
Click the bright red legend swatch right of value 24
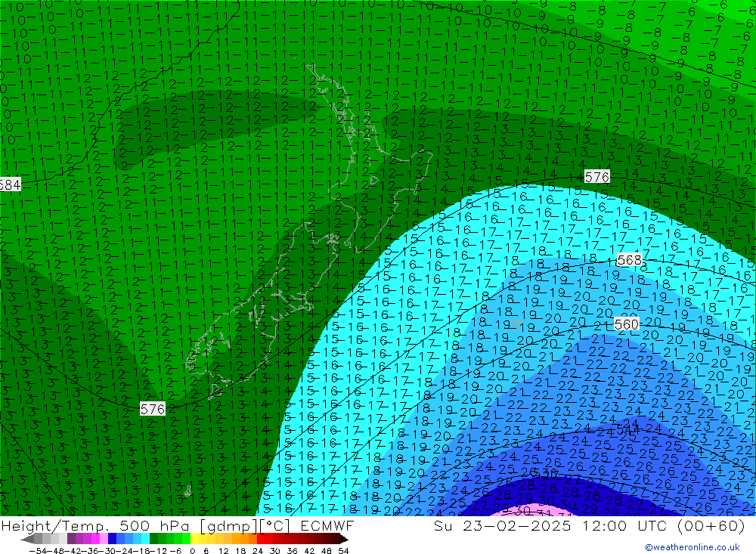[x=261, y=539]
